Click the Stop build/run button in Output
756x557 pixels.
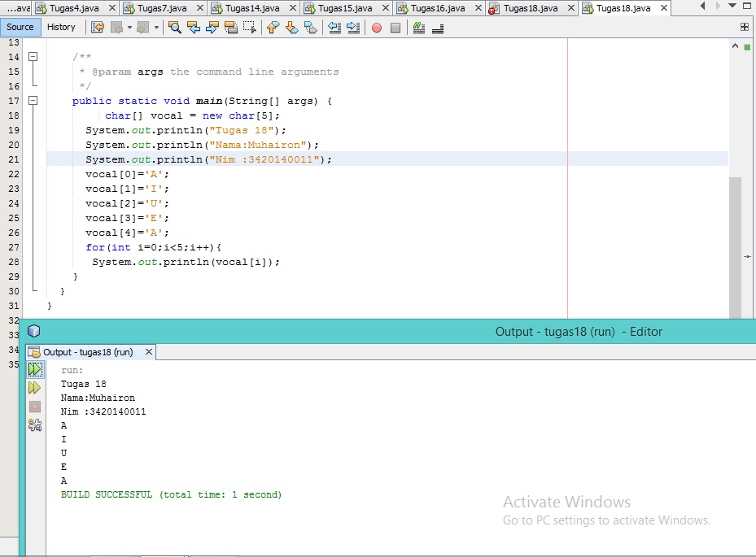point(35,407)
